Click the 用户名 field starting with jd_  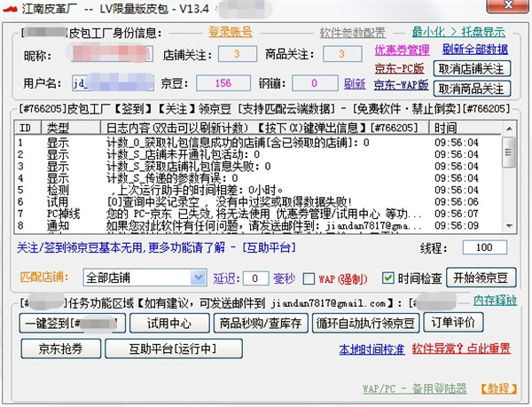pyautogui.click(x=113, y=83)
